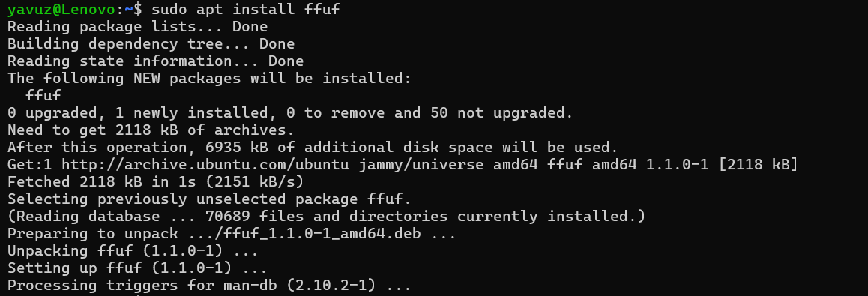
Task: Click 'Fetched 2118 kB in 1s' line
Action: [155, 181]
